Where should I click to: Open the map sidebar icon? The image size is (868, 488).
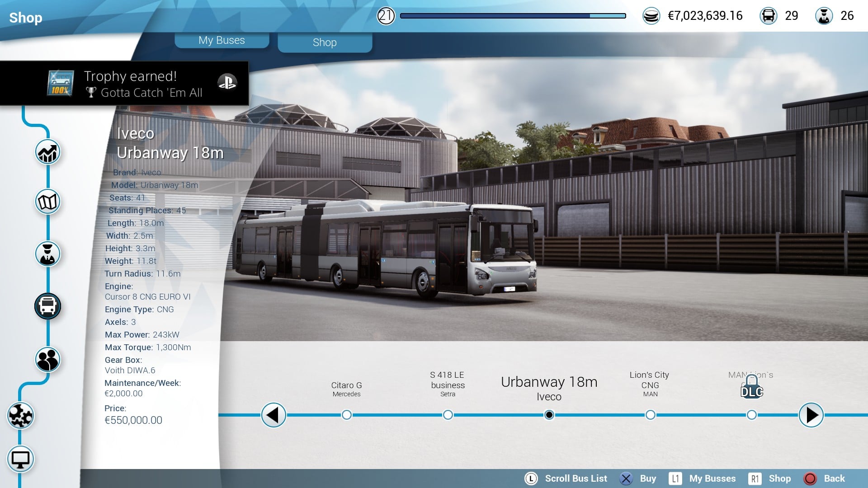tap(47, 202)
